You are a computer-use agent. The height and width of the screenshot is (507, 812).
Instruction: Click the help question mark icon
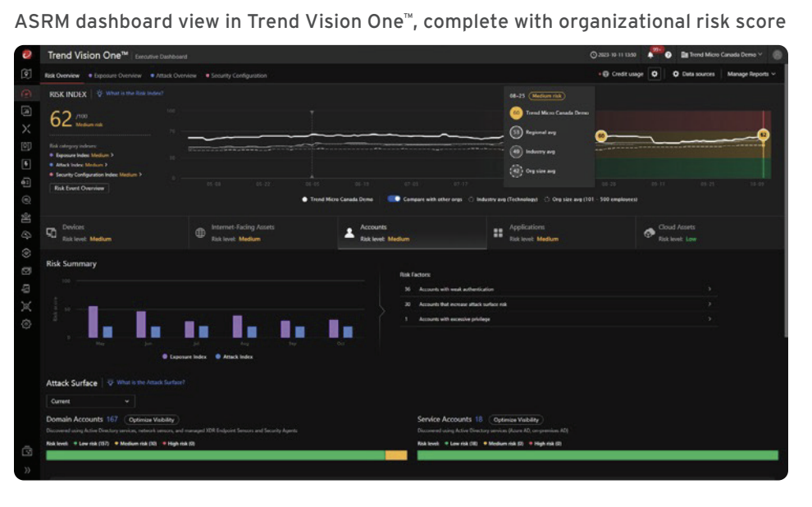(x=668, y=55)
